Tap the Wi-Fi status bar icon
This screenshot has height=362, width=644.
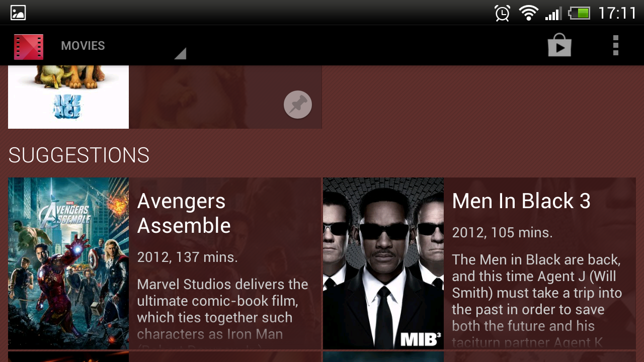click(x=529, y=13)
